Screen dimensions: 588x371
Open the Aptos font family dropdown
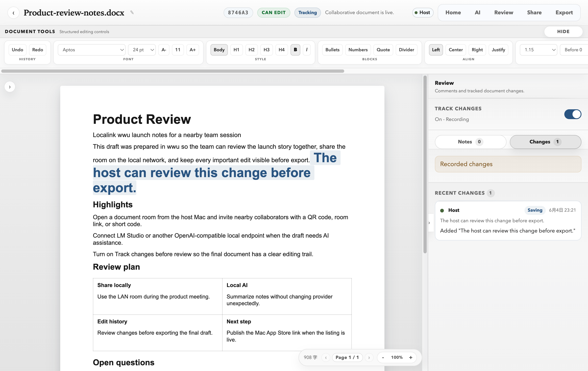[x=92, y=50]
